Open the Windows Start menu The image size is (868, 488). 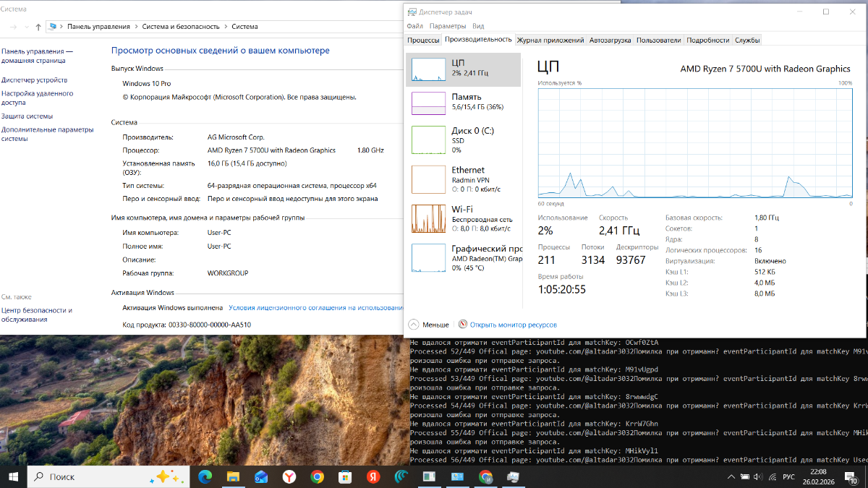(x=13, y=477)
